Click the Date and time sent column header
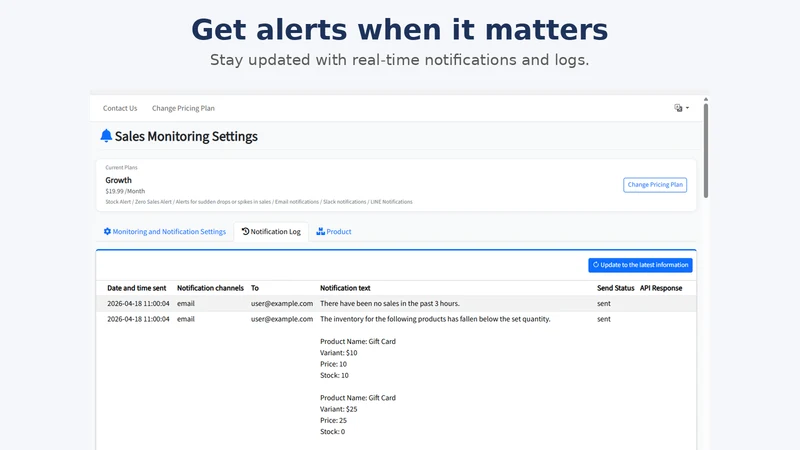 [137, 288]
